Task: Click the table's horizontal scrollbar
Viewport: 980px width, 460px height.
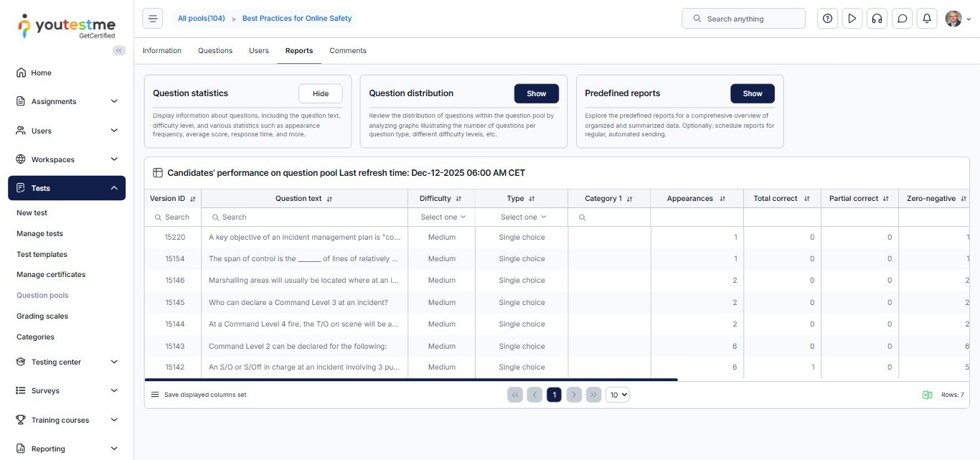Action: coord(410,380)
